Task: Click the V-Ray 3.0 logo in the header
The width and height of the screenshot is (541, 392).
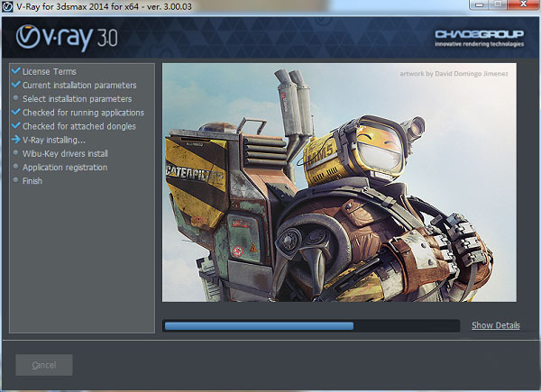Action: (67, 38)
